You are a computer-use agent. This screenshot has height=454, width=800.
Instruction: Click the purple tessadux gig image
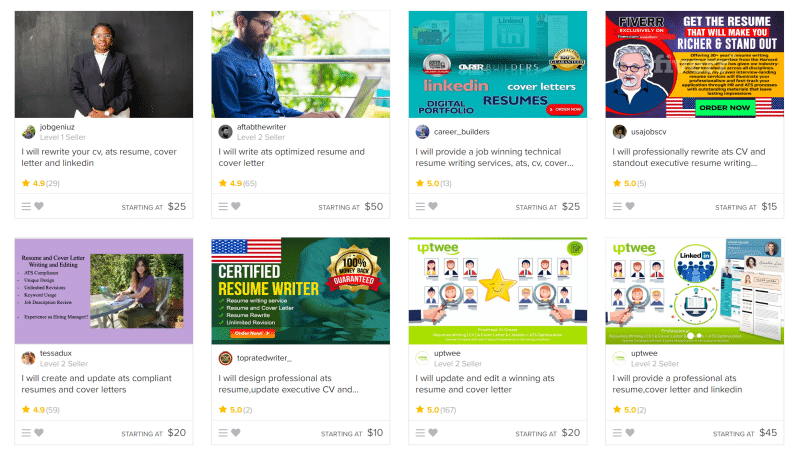pos(104,291)
